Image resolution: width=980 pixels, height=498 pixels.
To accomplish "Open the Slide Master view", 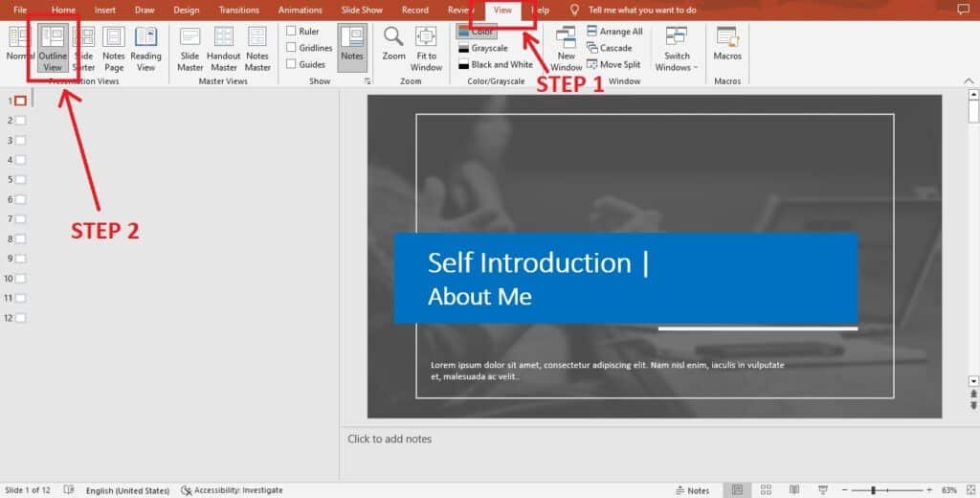I will pos(190,50).
